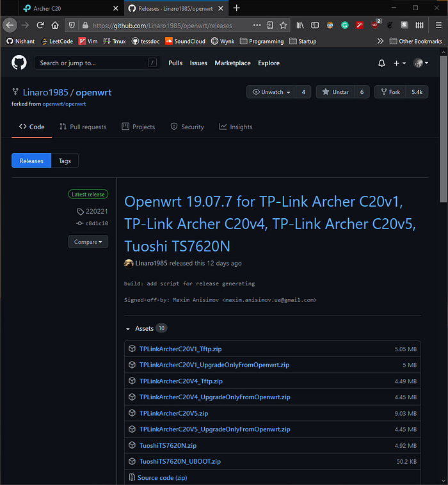Screen dimensions: 448x485
Task: Close the Archer C20 tab
Action: [x=116, y=8]
